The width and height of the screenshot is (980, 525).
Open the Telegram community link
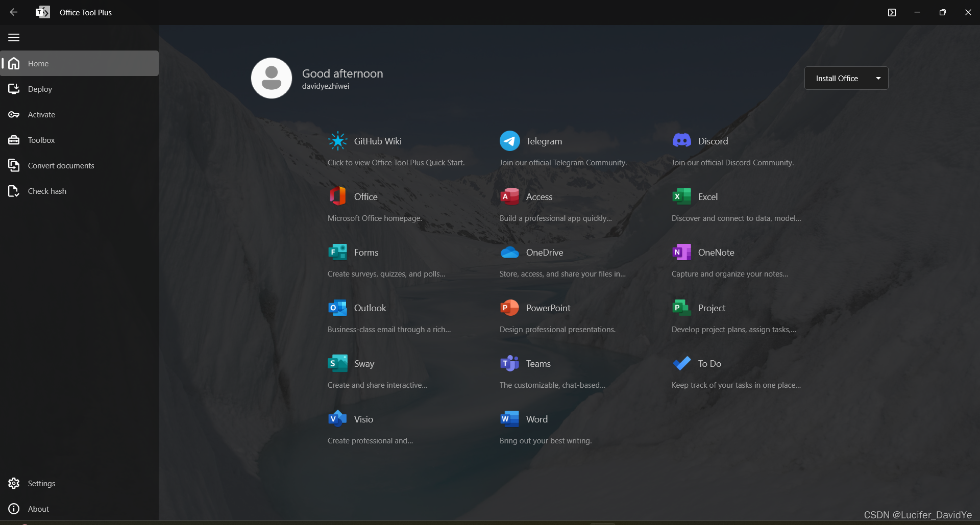tap(544, 141)
